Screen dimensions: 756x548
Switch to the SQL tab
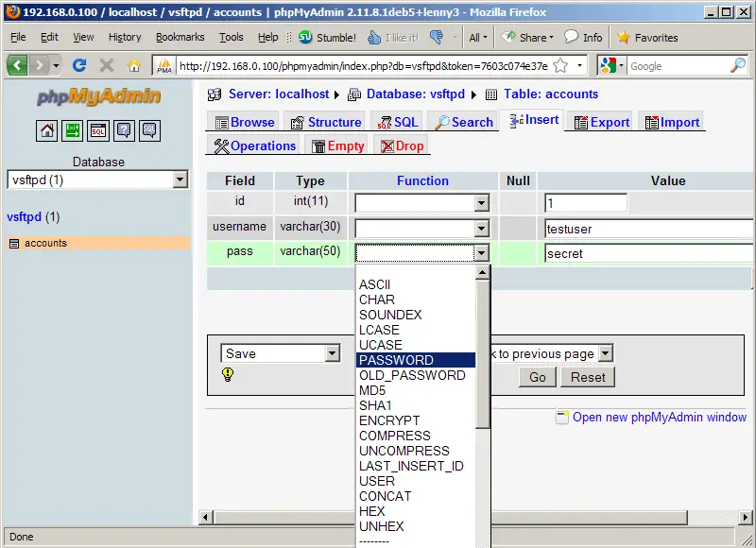coord(398,122)
